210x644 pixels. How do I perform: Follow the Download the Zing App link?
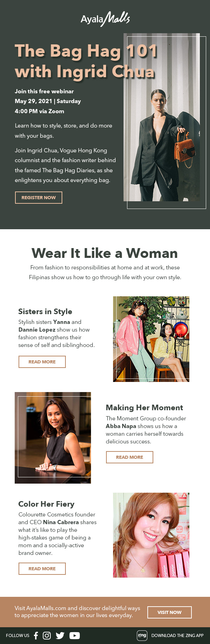click(177, 635)
